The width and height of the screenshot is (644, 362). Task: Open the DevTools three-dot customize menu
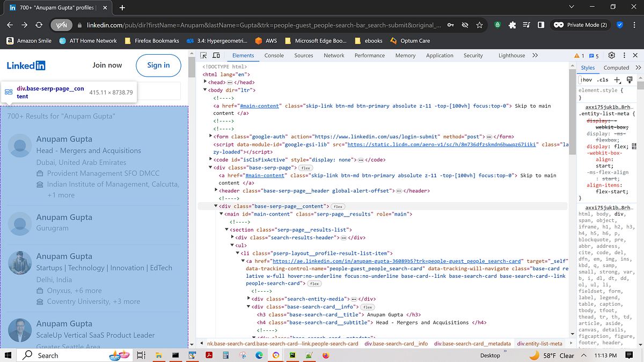click(x=624, y=55)
